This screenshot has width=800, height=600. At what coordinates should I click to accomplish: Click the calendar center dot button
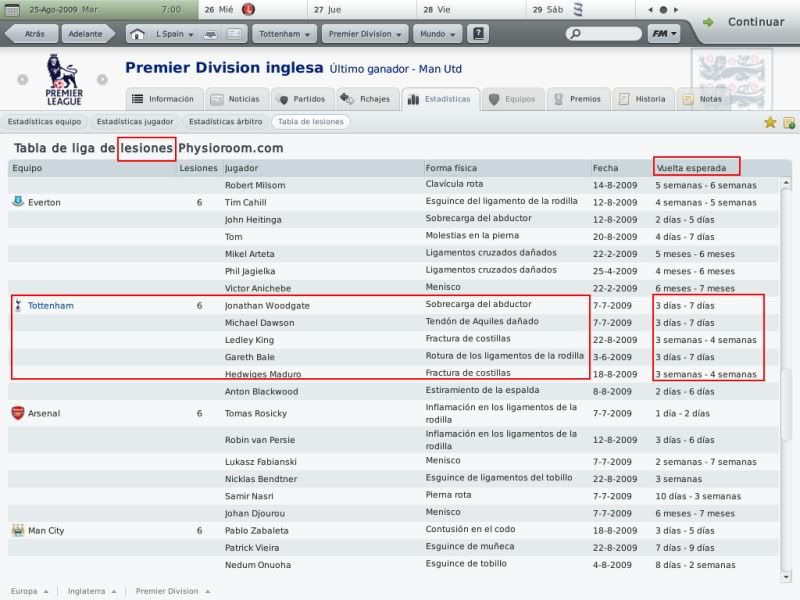click(663, 10)
